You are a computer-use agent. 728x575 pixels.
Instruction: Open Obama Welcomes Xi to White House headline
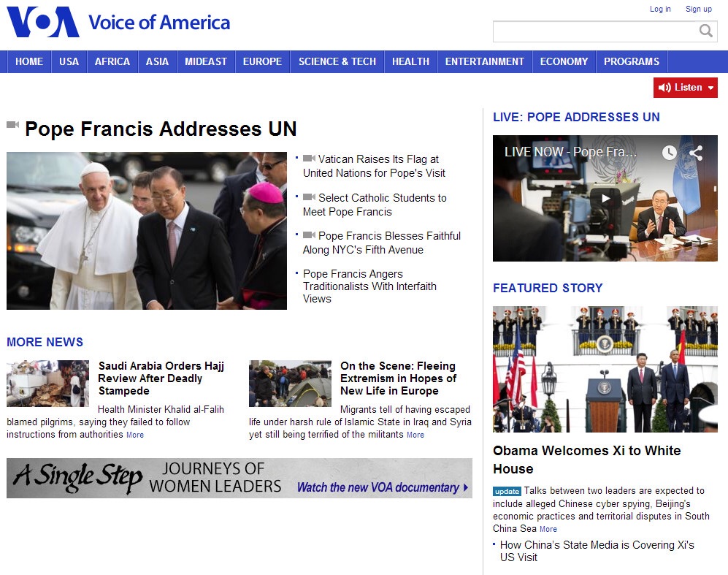point(587,460)
